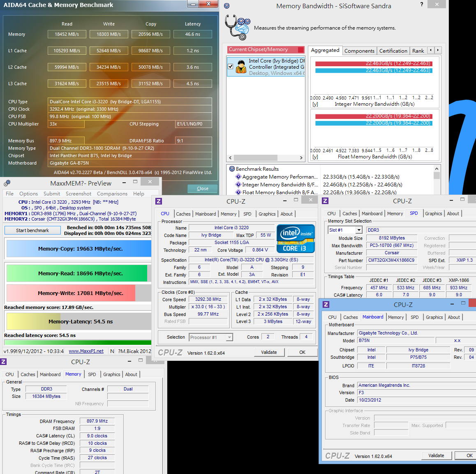Screen dimensions: 476x474
Task: Open the Processor #1 selection dropdown
Action: point(211,337)
